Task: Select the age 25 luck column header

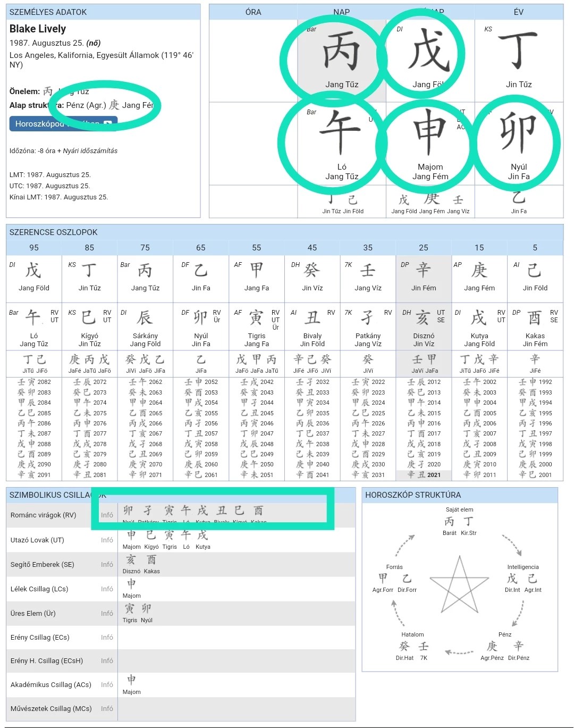Action: 424,248
